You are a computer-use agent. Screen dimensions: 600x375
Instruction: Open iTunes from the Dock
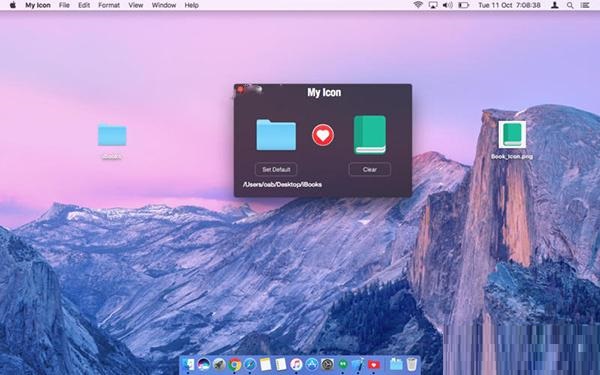[296, 364]
